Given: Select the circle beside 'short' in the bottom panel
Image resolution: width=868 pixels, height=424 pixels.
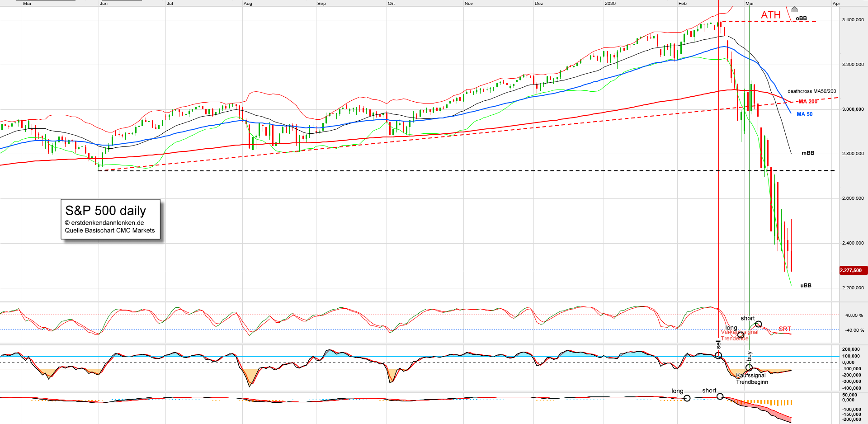Looking at the screenshot, I should pyautogui.click(x=720, y=396).
